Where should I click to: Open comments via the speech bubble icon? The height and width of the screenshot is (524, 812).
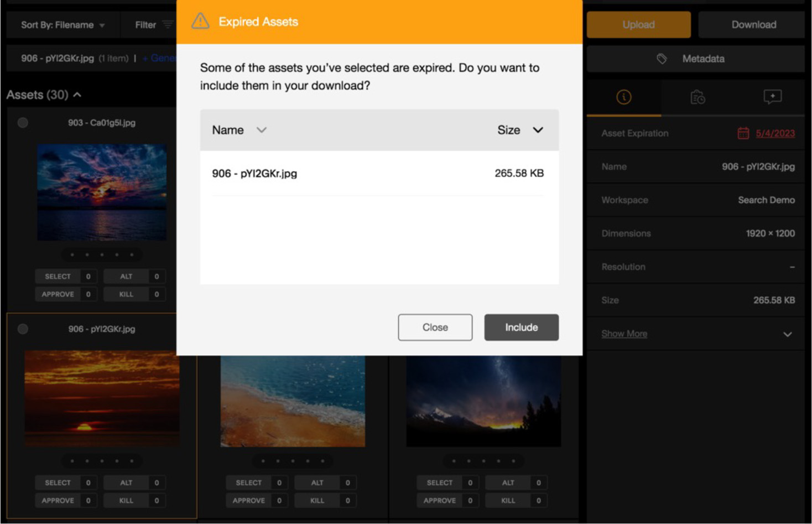coord(772,97)
